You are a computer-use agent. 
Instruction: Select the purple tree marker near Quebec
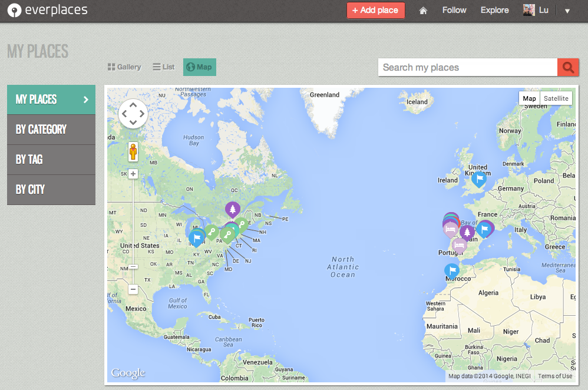tap(233, 210)
